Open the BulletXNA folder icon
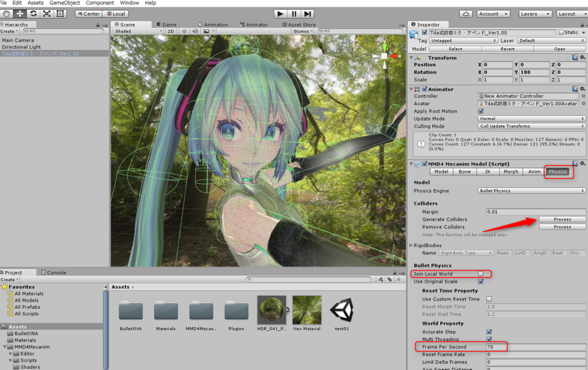This screenshot has height=370, width=588. pos(130,311)
